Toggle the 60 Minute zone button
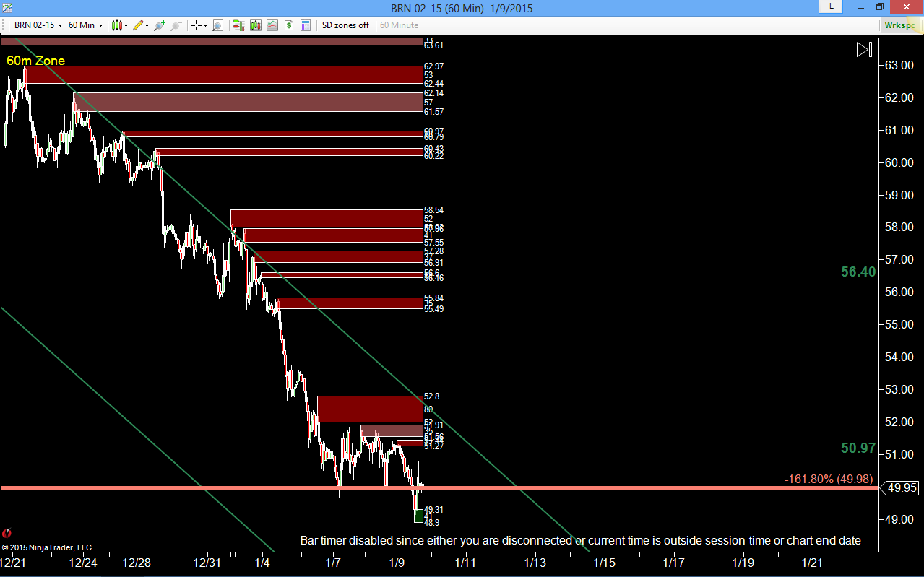The height and width of the screenshot is (577, 924). (x=400, y=25)
